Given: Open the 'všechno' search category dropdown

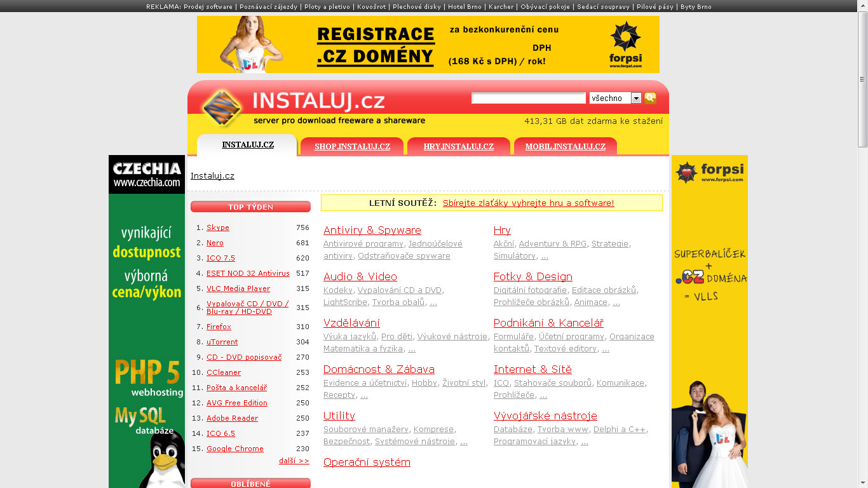Looking at the screenshot, I should click(x=615, y=98).
